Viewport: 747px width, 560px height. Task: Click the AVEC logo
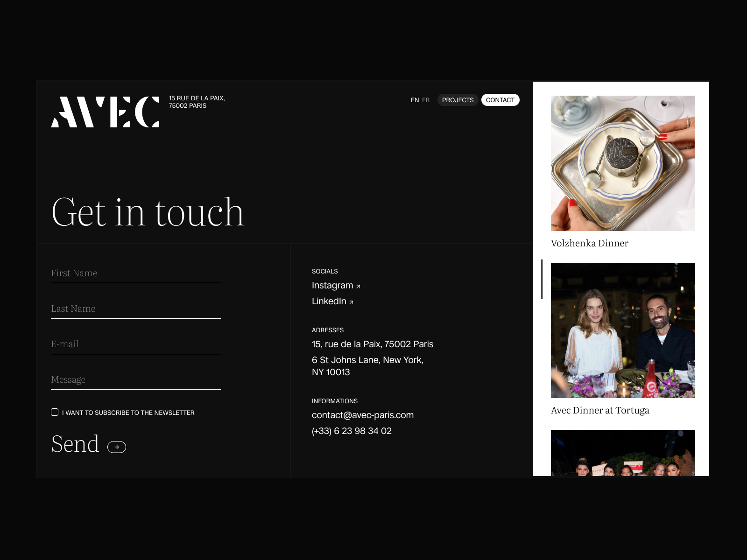coord(105,112)
